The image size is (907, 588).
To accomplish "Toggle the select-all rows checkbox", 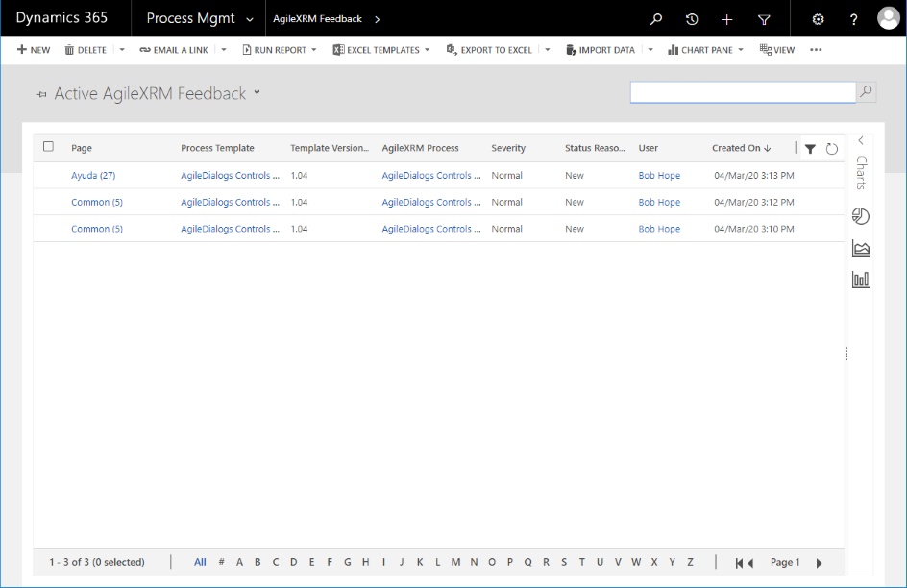I will (49, 147).
